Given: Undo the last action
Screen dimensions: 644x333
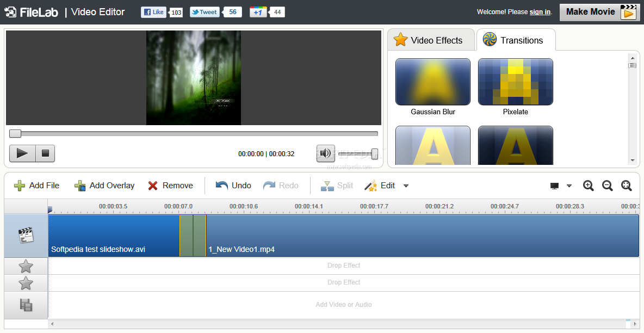Looking at the screenshot, I should [x=233, y=186].
